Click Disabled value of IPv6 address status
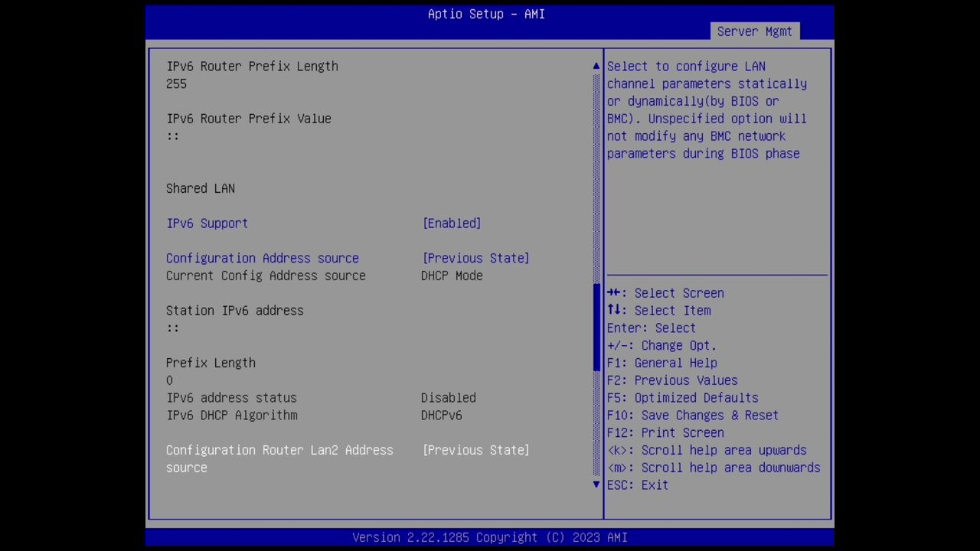Viewport: 980px width, 551px height. pyautogui.click(x=449, y=398)
